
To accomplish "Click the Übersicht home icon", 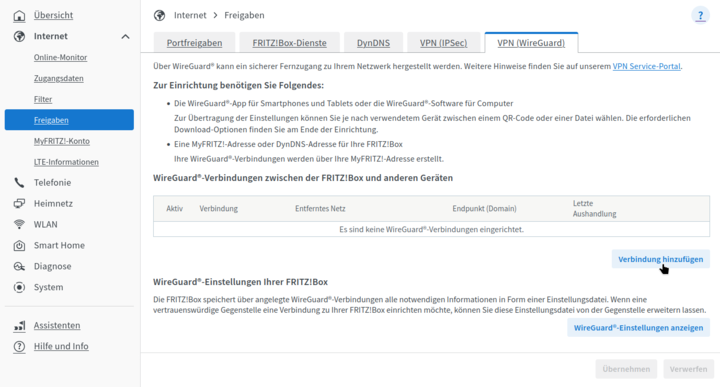I will pos(19,16).
